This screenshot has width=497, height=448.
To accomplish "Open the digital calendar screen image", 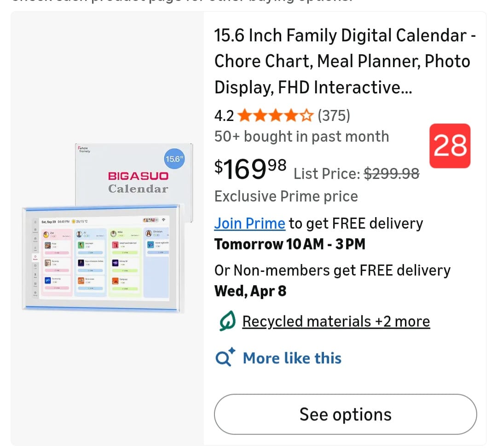I will (104, 258).
